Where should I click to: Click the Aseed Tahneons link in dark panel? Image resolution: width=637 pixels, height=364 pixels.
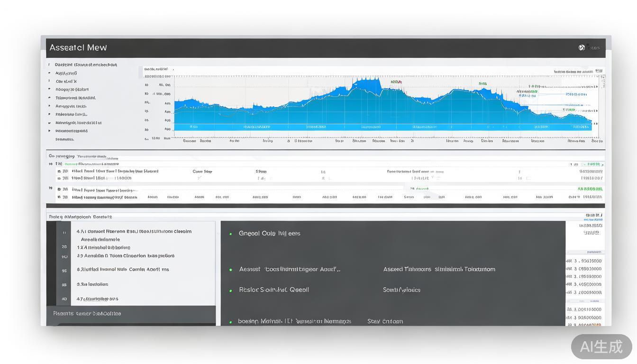tap(439, 269)
